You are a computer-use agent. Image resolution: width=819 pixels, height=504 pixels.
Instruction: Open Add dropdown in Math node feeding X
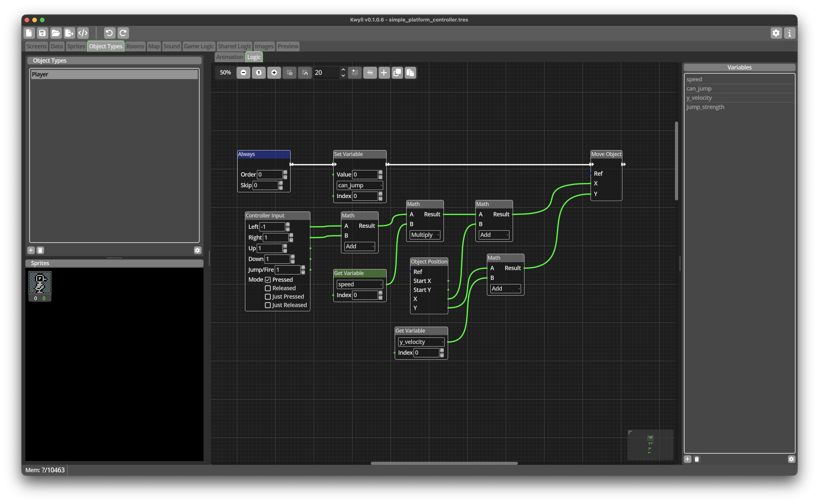(494, 235)
